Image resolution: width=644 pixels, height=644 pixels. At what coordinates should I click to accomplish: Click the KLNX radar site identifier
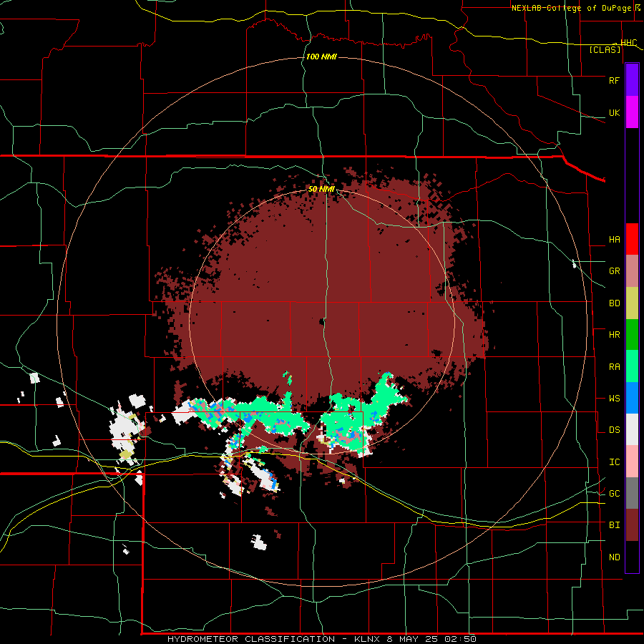pyautogui.click(x=368, y=639)
